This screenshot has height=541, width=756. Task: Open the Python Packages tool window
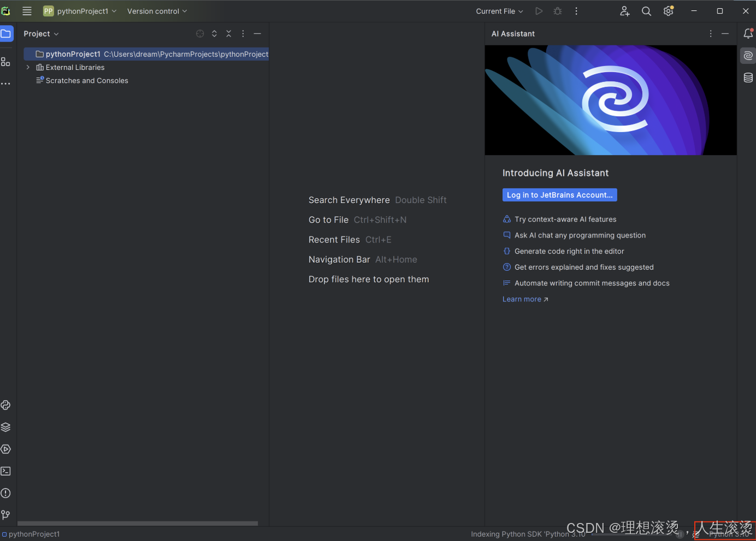tap(5, 427)
